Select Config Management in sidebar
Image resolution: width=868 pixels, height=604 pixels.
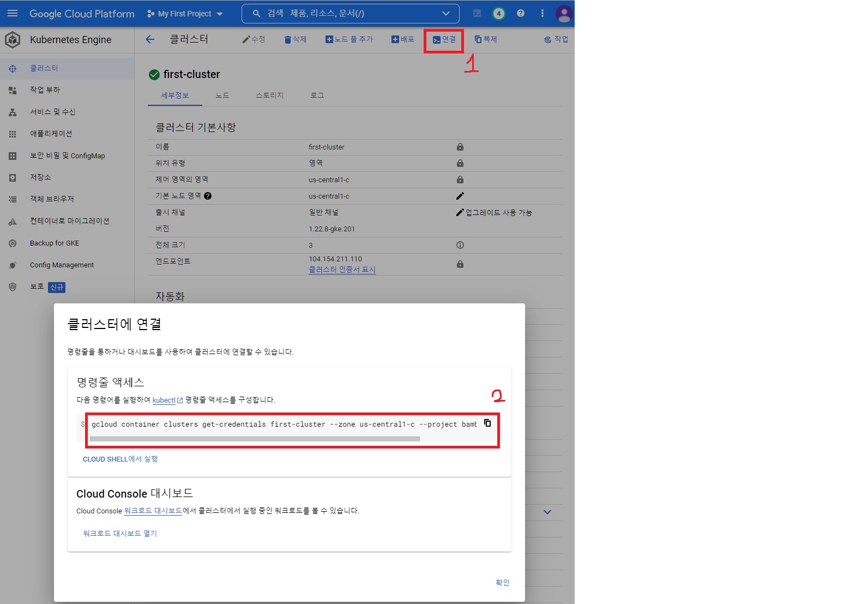coord(67,265)
